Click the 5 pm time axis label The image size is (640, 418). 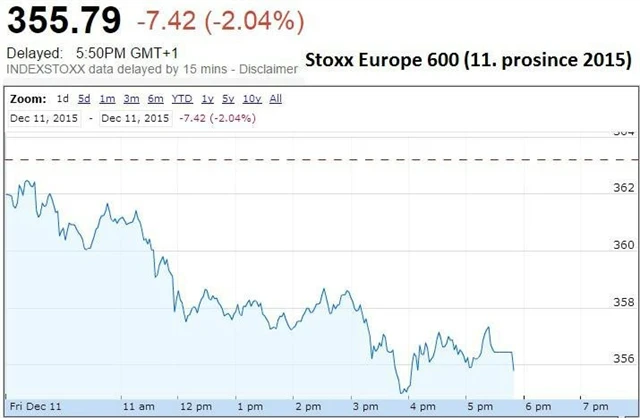coord(480,407)
